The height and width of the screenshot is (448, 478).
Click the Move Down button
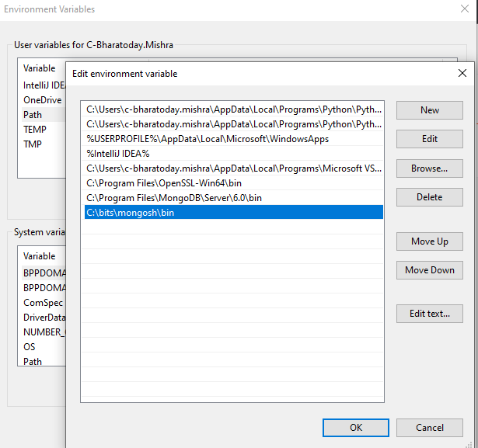click(430, 270)
